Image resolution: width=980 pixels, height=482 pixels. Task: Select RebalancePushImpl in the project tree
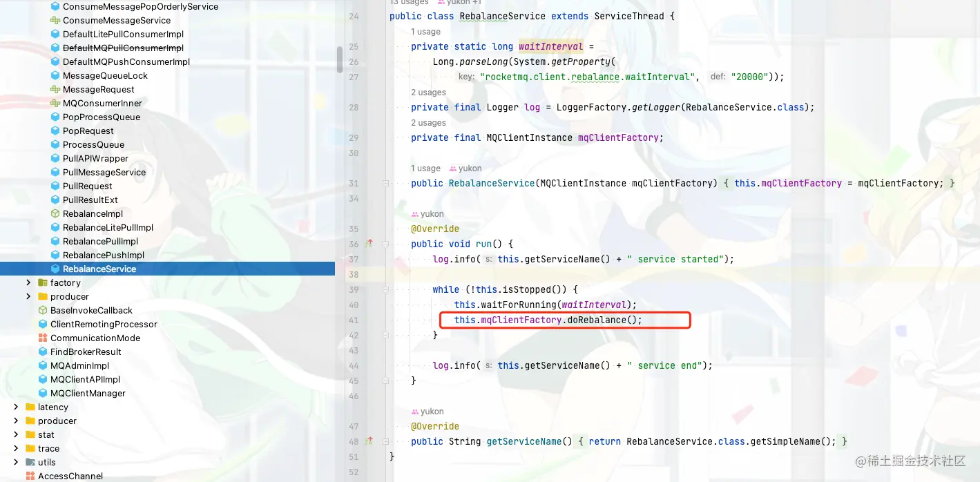coord(104,255)
